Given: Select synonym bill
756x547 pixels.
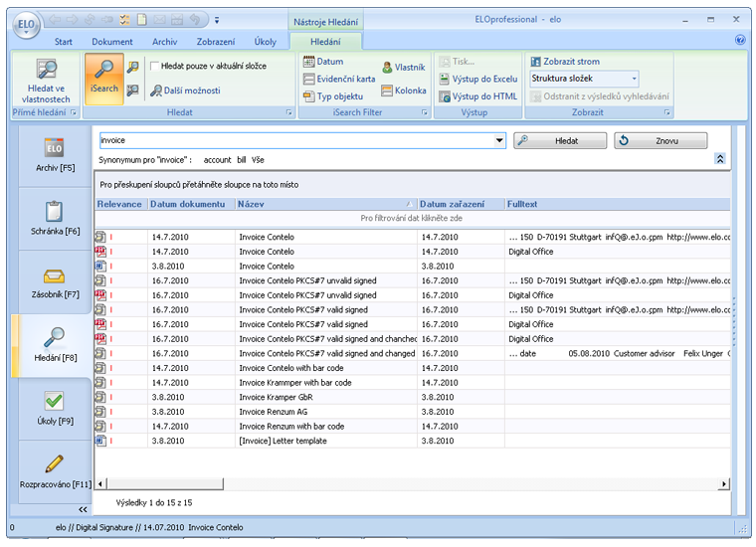Looking at the screenshot, I should click(x=242, y=160).
